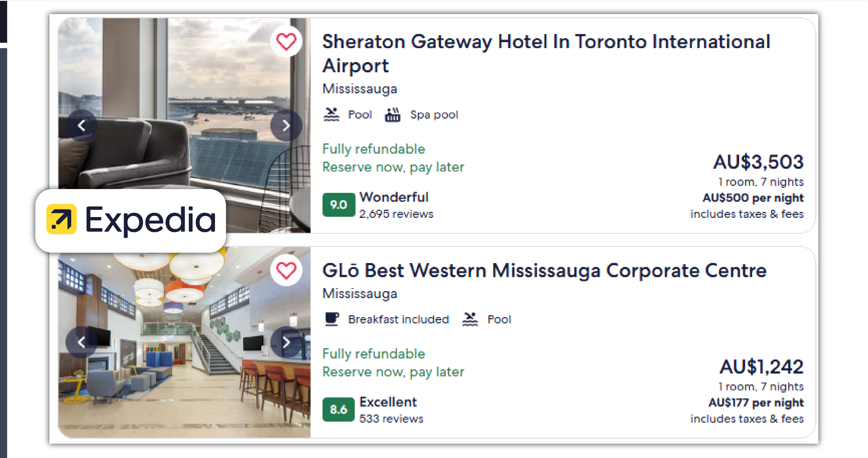The image size is (868, 458).
Task: Click the 9.0 Wonderful rating badge
Action: point(338,205)
